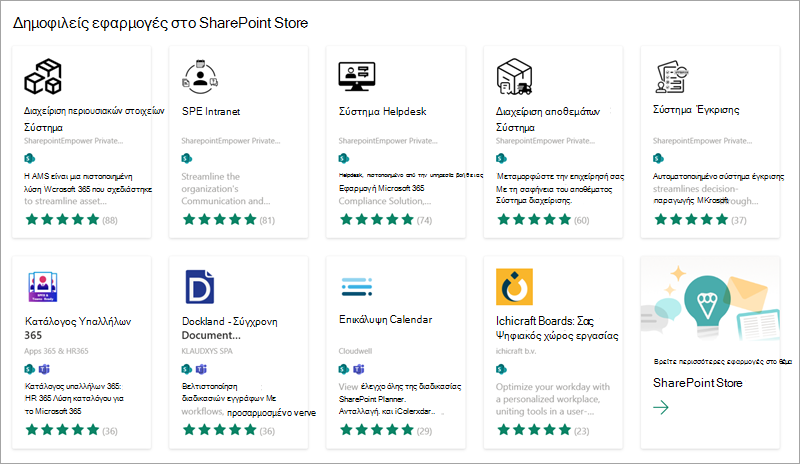This screenshot has width=800, height=464.
Task: Click the Δημοφιλείς εφαρμογές στο SharePoint Store heading
Action: tap(160, 23)
